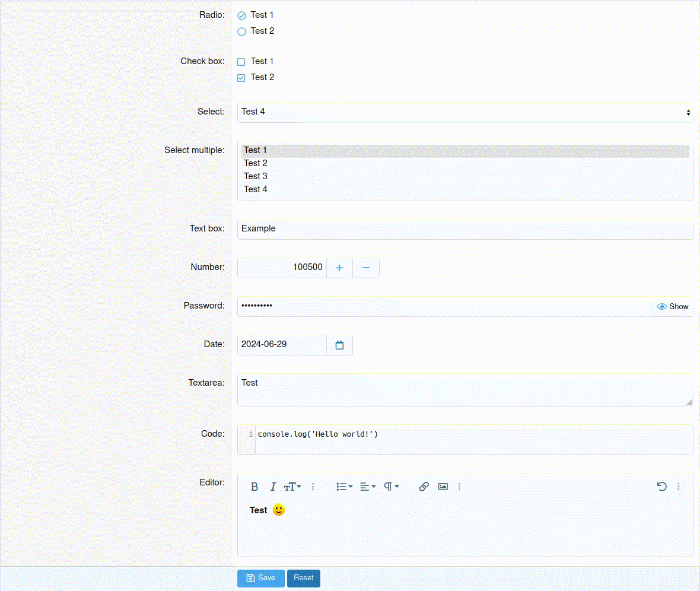
Task: Uncheck the Test 2 checkbox
Action: pyautogui.click(x=241, y=78)
